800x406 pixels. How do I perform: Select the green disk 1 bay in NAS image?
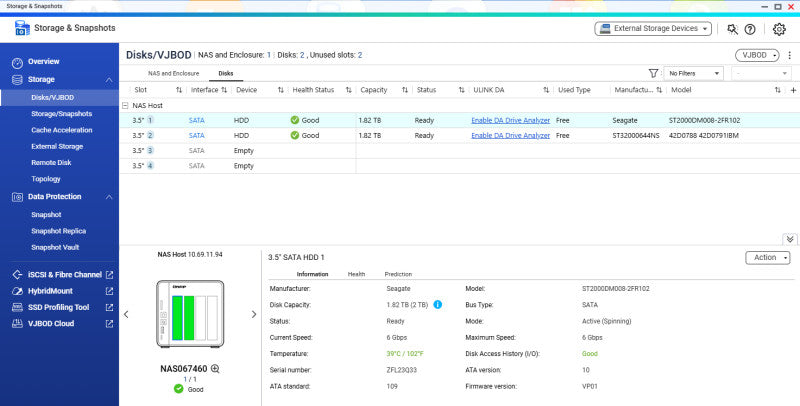click(x=178, y=318)
